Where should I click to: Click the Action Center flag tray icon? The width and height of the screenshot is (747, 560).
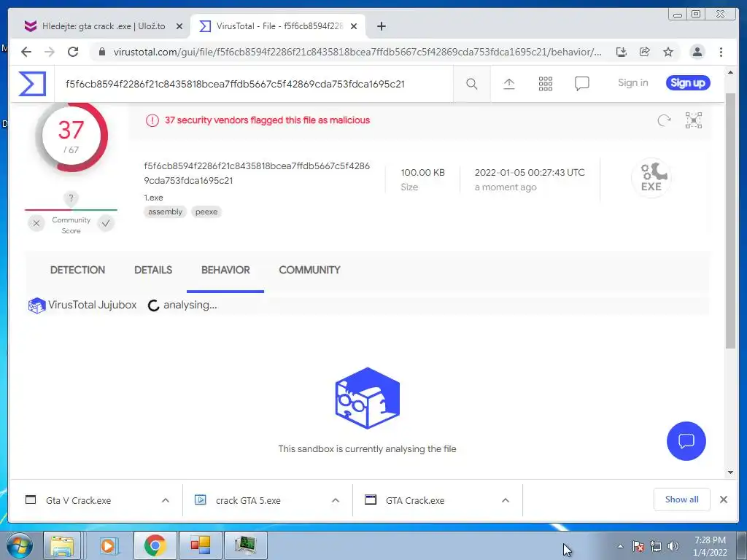pyautogui.click(x=638, y=546)
